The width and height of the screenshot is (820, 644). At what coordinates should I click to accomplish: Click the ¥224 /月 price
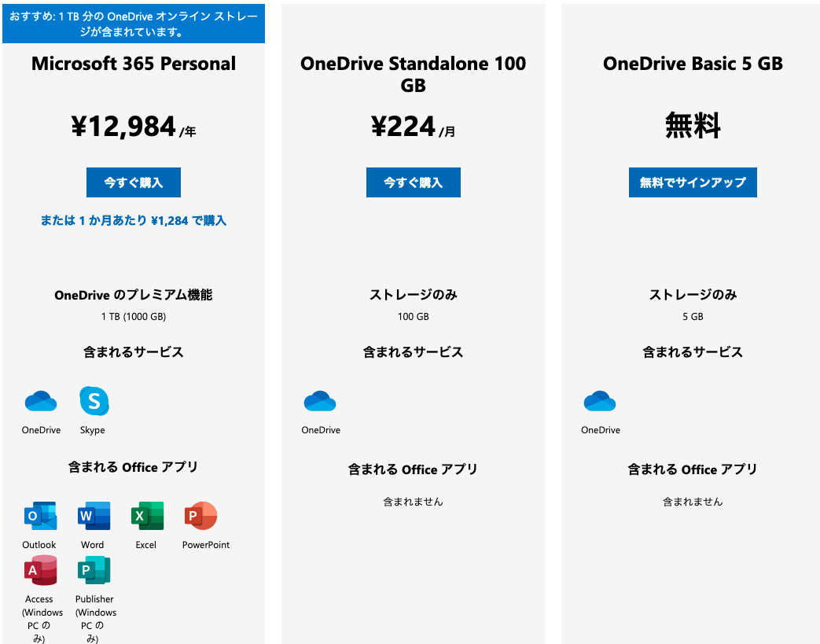click(413, 127)
